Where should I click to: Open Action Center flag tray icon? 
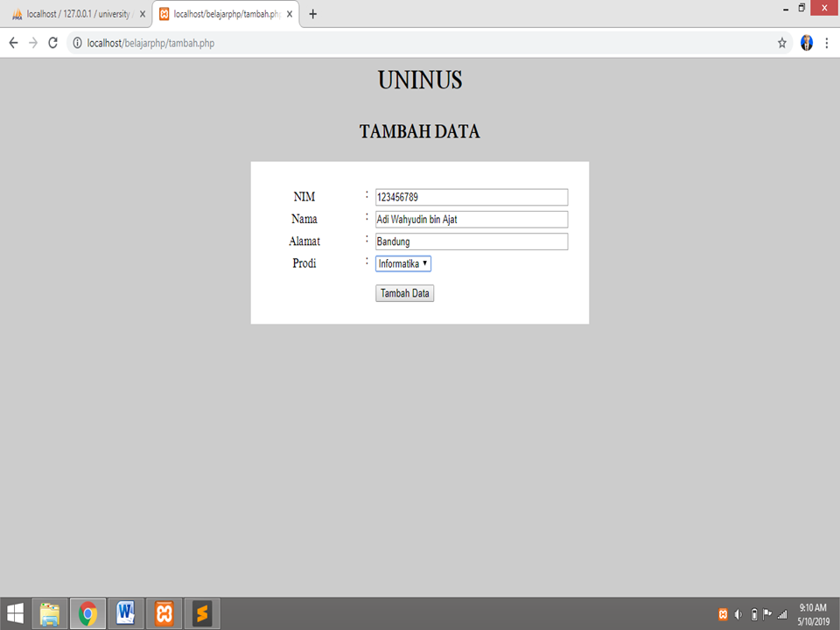(767, 614)
